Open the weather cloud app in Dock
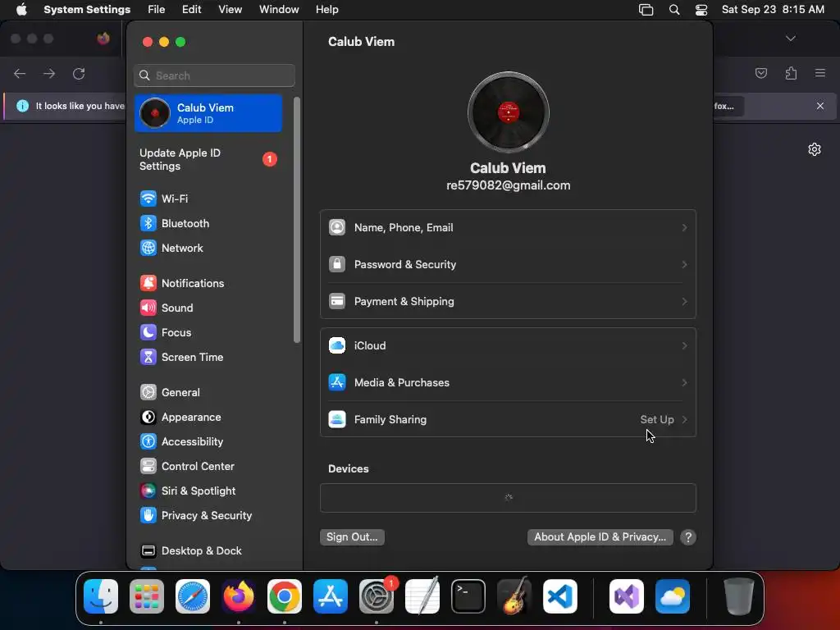840x630 pixels. pos(673,596)
